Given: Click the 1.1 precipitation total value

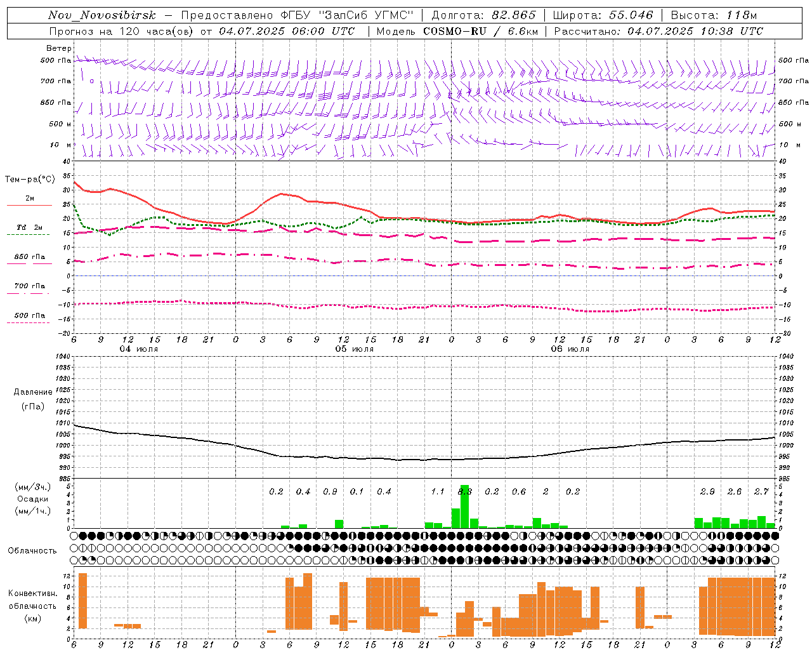Looking at the screenshot, I should click(x=438, y=492).
